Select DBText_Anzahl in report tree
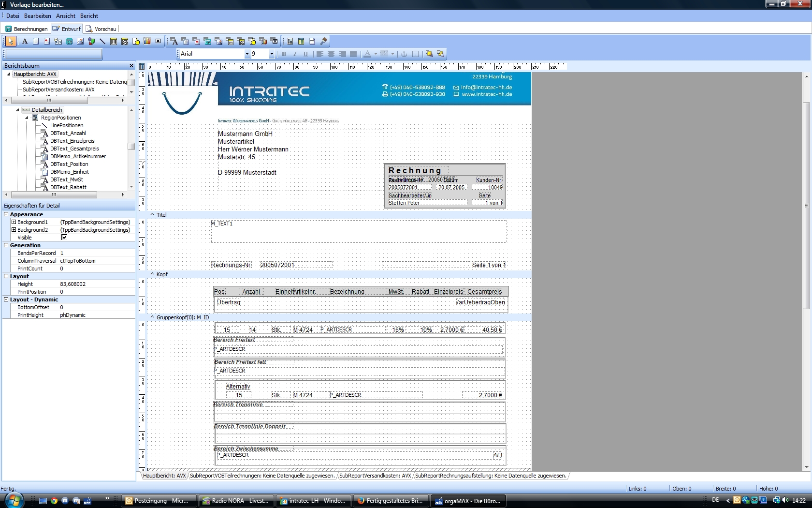 68,133
